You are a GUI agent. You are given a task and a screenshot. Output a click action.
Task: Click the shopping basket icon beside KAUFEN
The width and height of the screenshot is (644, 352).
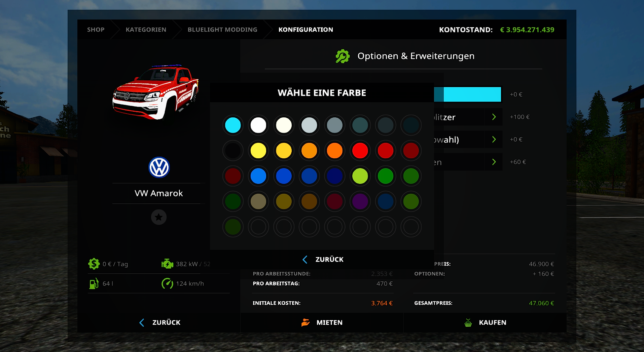pyautogui.click(x=468, y=323)
